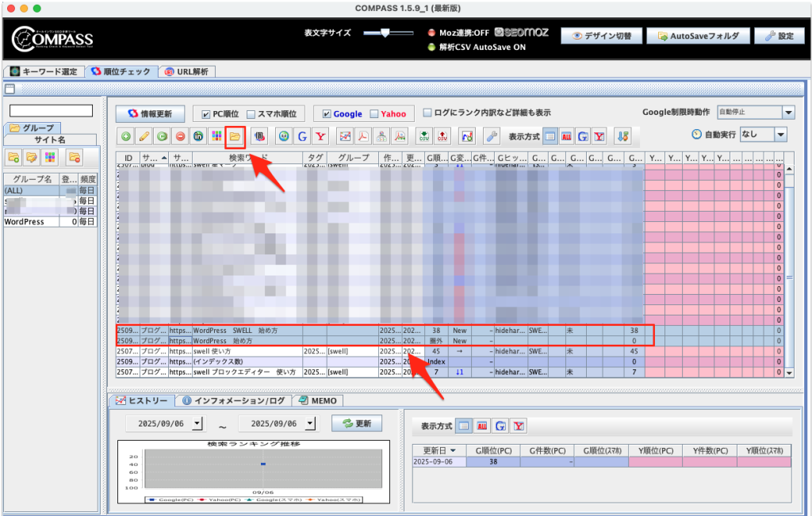This screenshot has height=516, width=812.
Task: Expand the 自動実行 dropdown
Action: (x=781, y=135)
